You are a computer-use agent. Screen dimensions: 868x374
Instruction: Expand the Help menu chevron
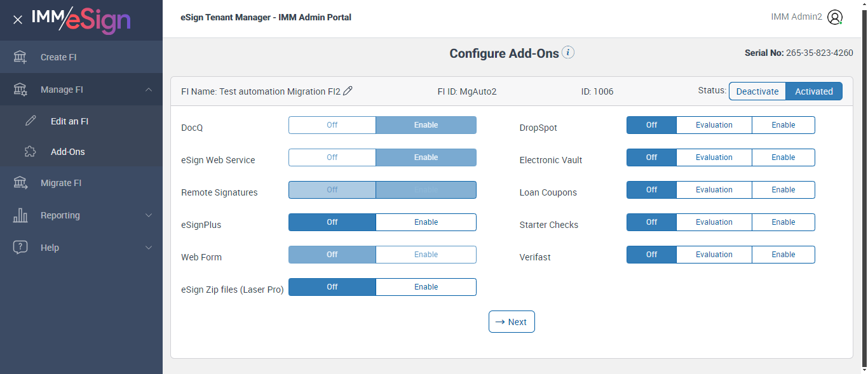pyautogui.click(x=149, y=248)
